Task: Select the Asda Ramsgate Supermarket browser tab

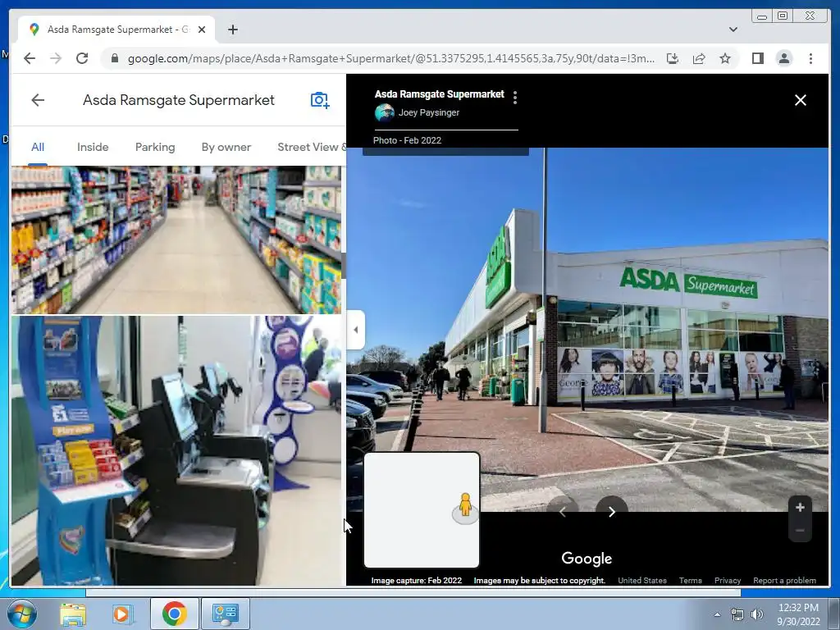Action: (116, 30)
